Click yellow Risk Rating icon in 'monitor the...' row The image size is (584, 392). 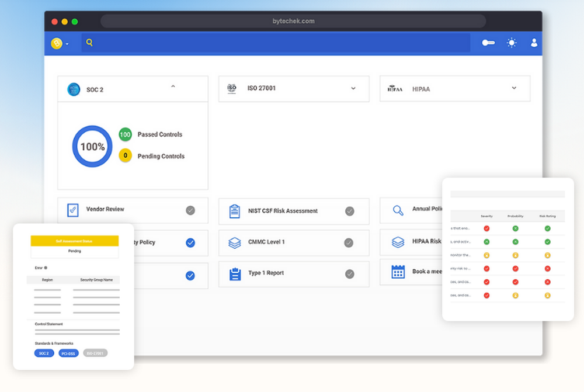coord(548,255)
